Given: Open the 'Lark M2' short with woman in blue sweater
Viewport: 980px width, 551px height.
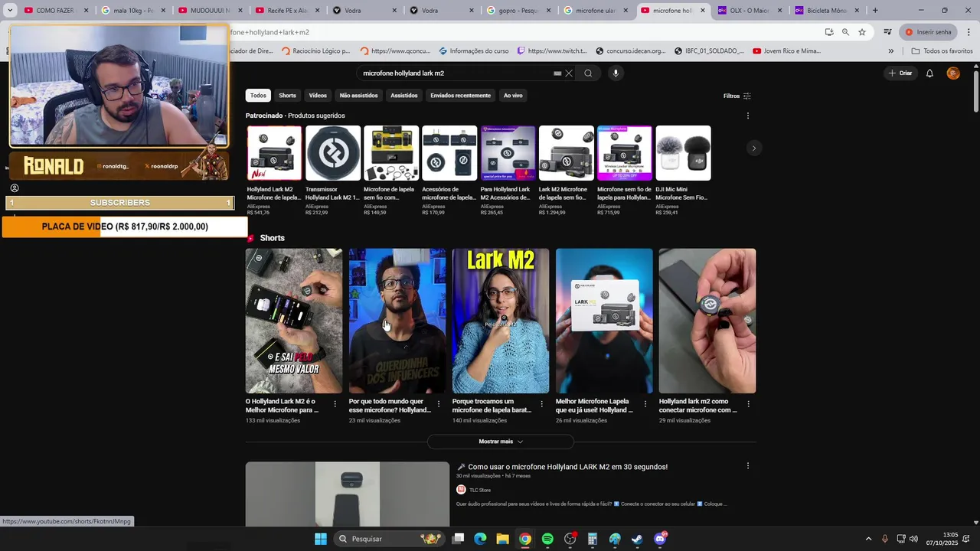Looking at the screenshot, I should click(501, 321).
